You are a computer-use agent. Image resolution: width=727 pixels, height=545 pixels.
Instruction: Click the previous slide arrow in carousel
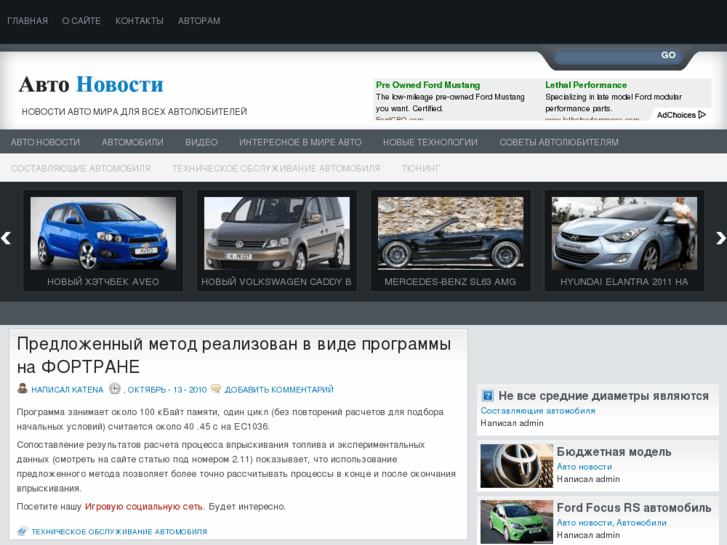(6, 238)
